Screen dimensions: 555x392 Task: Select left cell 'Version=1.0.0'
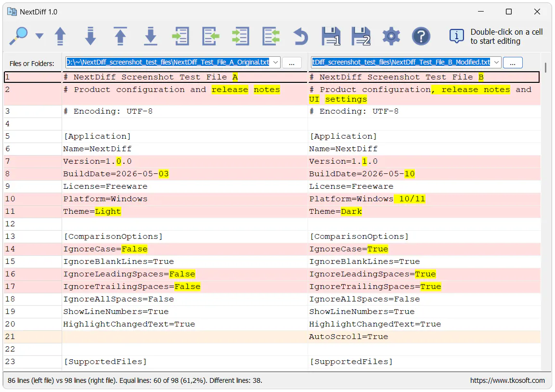point(184,161)
